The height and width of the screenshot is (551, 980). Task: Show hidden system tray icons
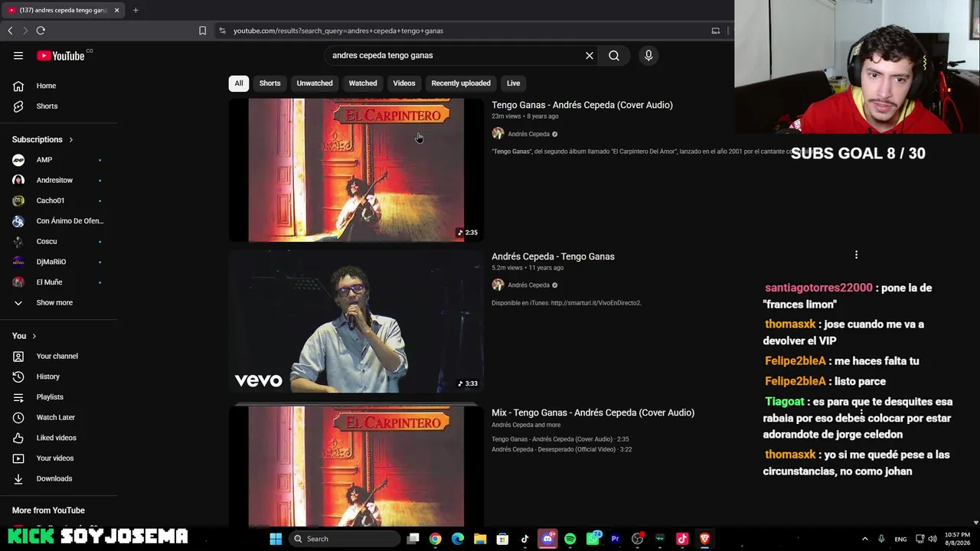click(865, 539)
